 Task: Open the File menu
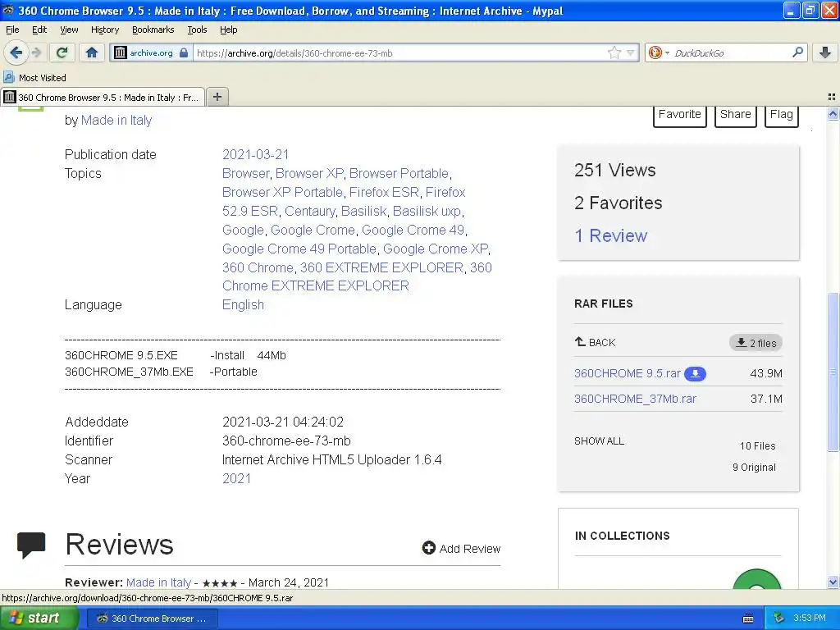12,30
